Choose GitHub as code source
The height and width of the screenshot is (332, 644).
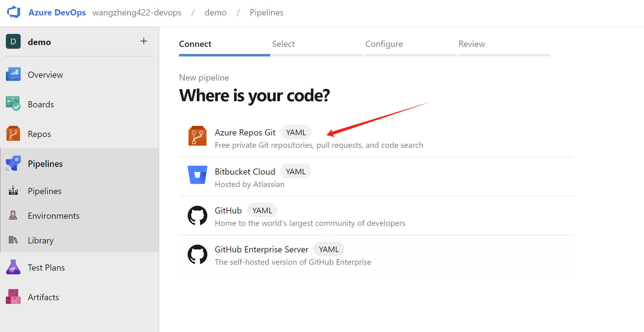coord(228,211)
